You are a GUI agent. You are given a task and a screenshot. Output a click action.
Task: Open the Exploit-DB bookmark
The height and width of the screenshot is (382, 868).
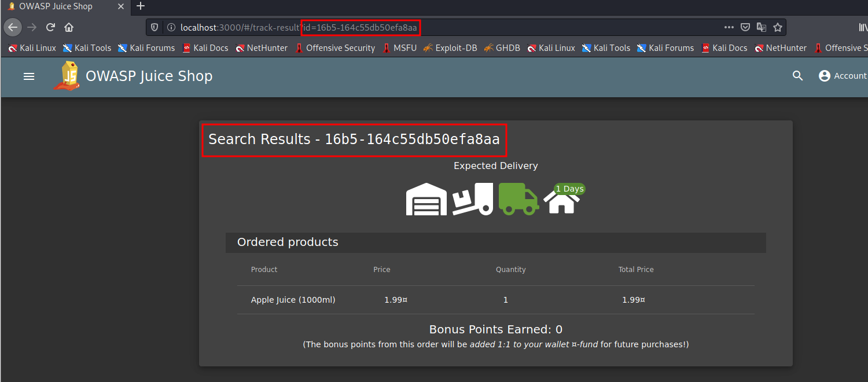click(x=450, y=48)
